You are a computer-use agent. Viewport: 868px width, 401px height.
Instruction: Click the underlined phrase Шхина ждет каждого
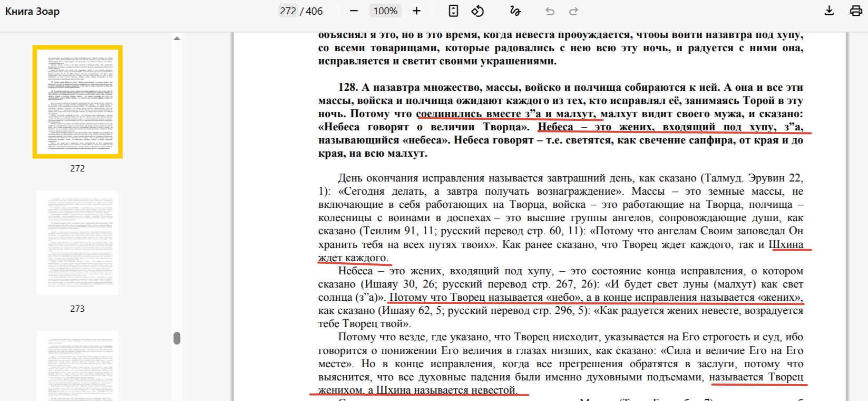point(564,251)
